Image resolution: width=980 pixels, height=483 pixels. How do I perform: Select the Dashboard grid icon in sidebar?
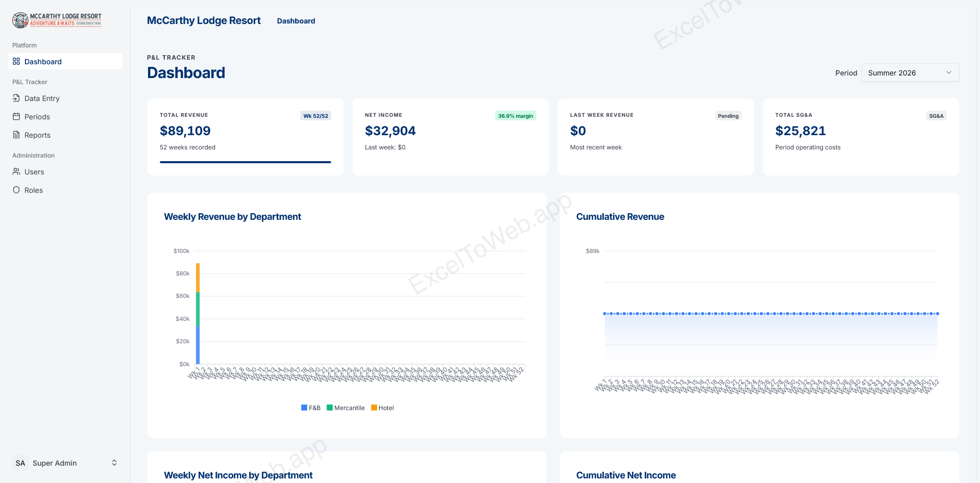(16, 61)
